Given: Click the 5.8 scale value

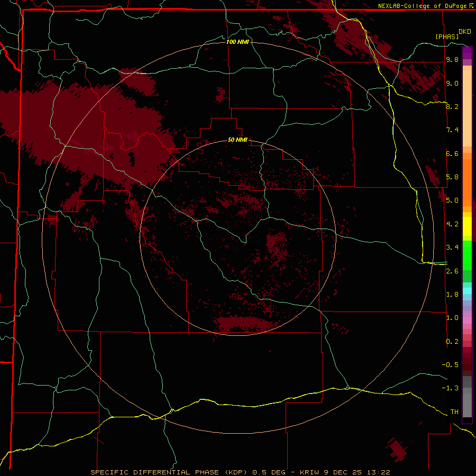Looking at the screenshot, I should [x=452, y=177].
